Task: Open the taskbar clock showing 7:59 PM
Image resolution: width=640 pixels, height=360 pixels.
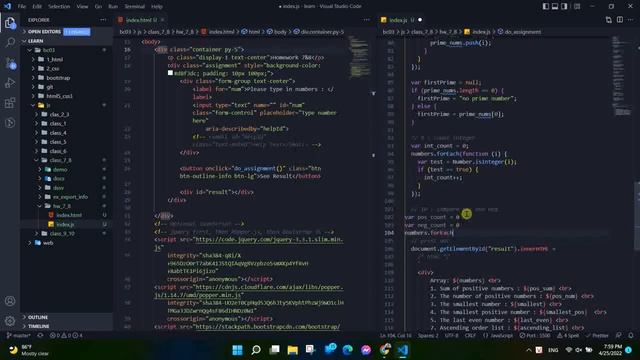Action: tap(610, 350)
